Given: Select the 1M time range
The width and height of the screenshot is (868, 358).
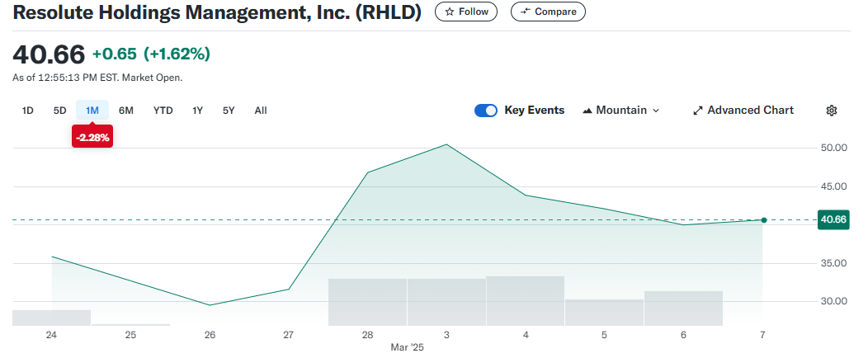Looking at the screenshot, I should 92,111.
